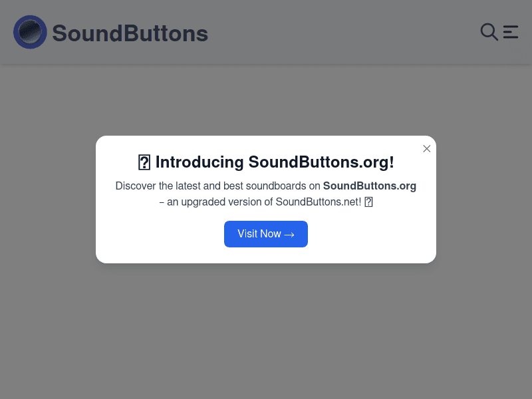Click the SoundButtons circular logo

click(x=30, y=31)
